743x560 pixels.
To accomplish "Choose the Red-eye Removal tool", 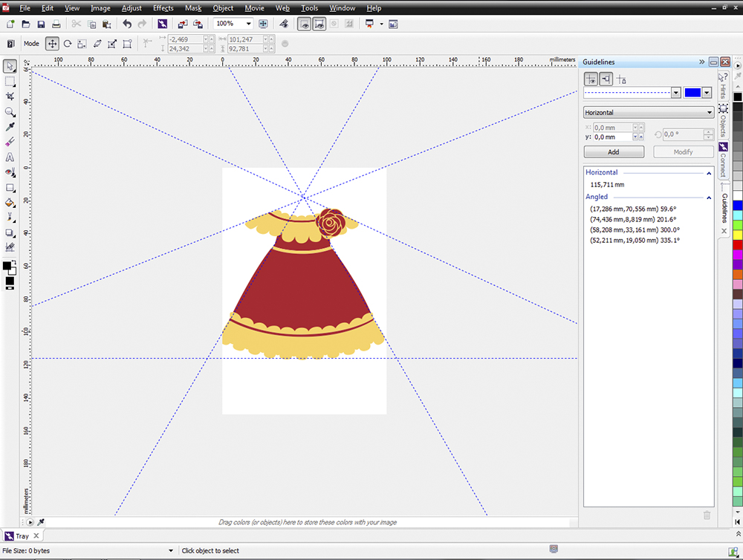I will coord(10,172).
